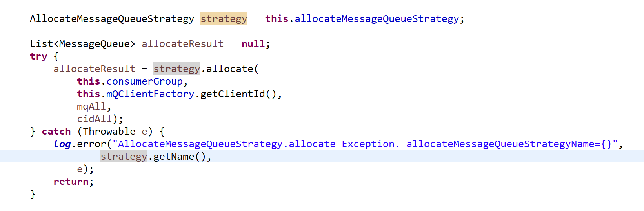Select the List<MessageQueue> type text
This screenshot has height=211, width=644.
pyautogui.click(x=83, y=44)
